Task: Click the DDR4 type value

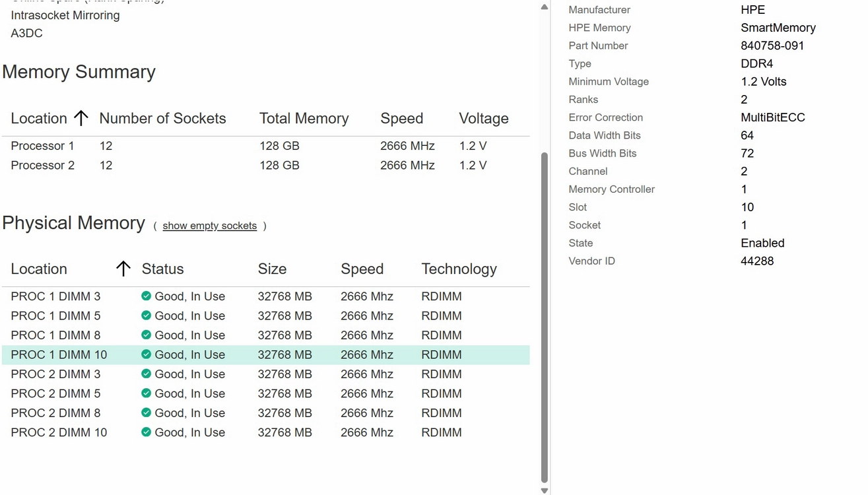Action: (x=757, y=64)
